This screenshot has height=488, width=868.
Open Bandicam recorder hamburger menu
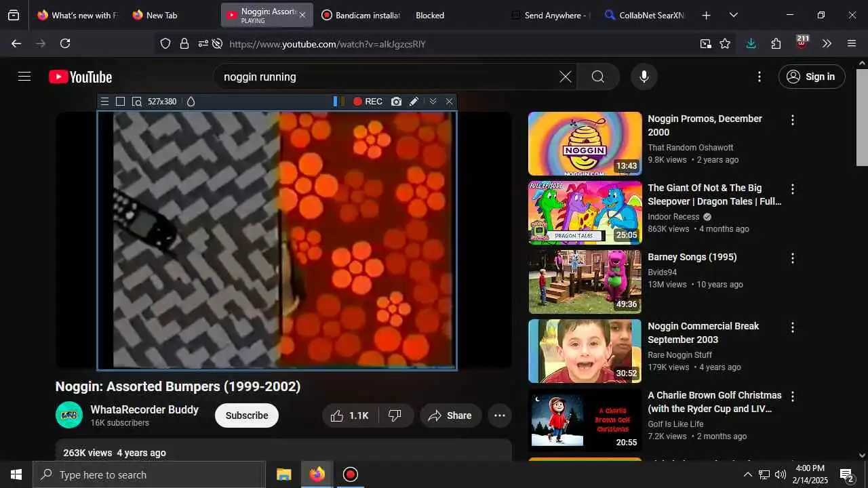pyautogui.click(x=104, y=102)
